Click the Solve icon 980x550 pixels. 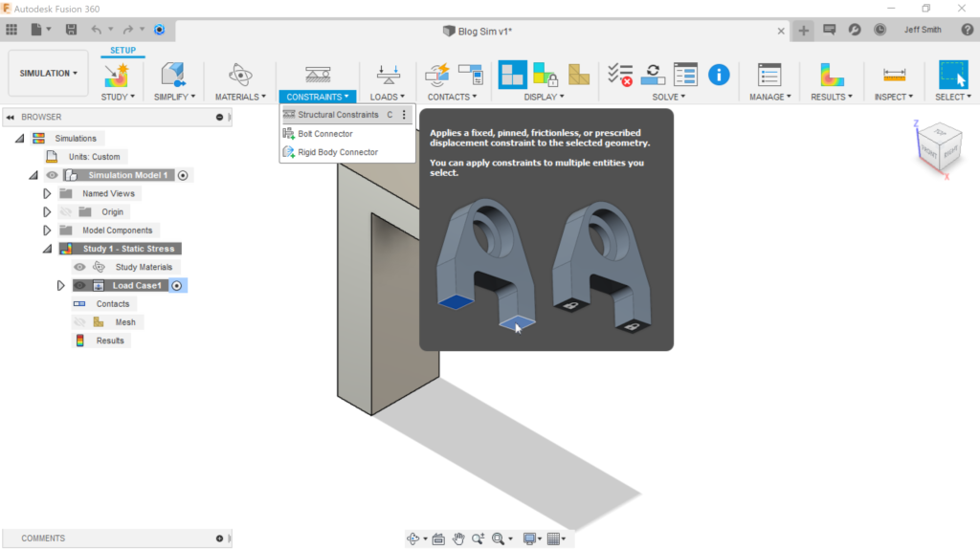coord(653,75)
